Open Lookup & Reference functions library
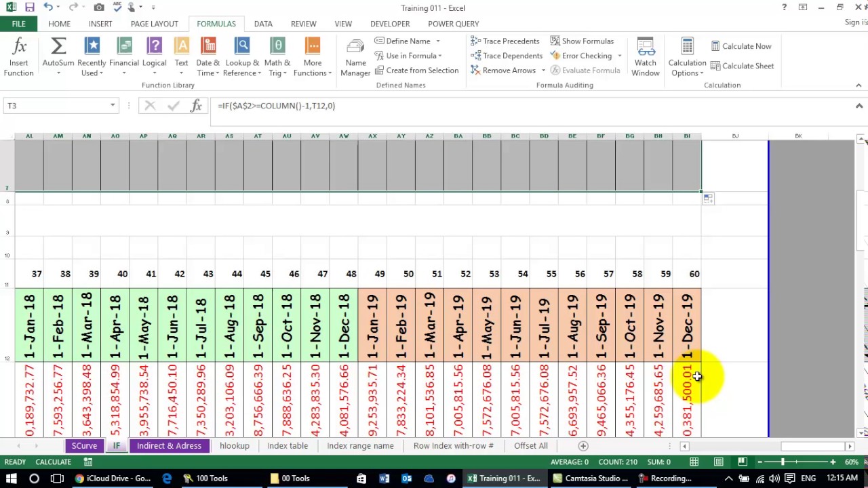This screenshot has width=868, height=488. click(242, 56)
